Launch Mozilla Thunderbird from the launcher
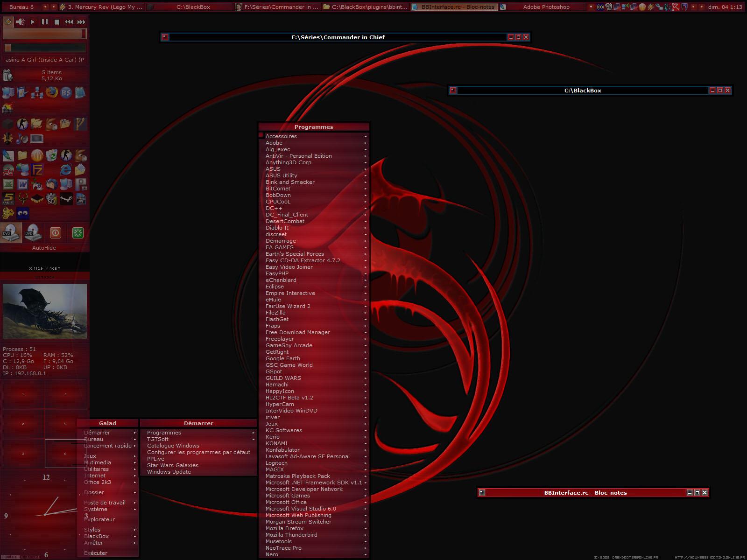This screenshot has height=560, width=747. tap(51, 184)
